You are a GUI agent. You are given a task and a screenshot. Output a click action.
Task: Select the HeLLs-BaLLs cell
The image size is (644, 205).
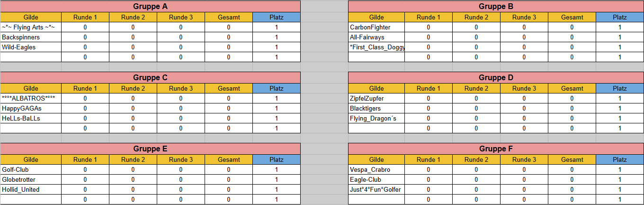pyautogui.click(x=31, y=119)
